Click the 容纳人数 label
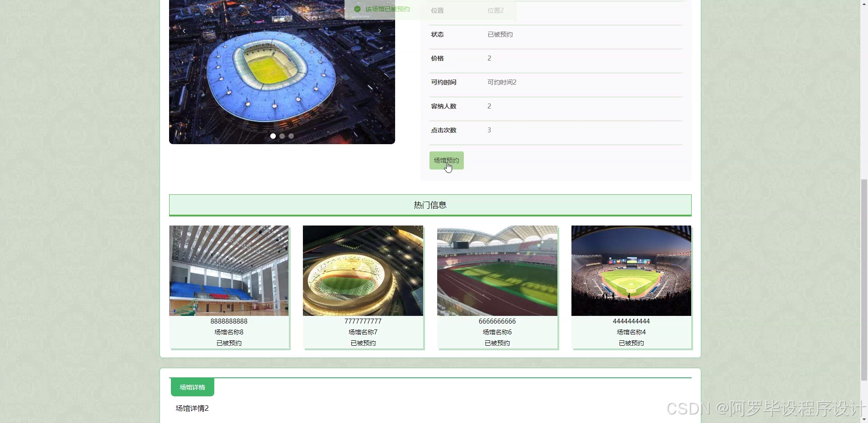868x423 pixels. coord(443,106)
